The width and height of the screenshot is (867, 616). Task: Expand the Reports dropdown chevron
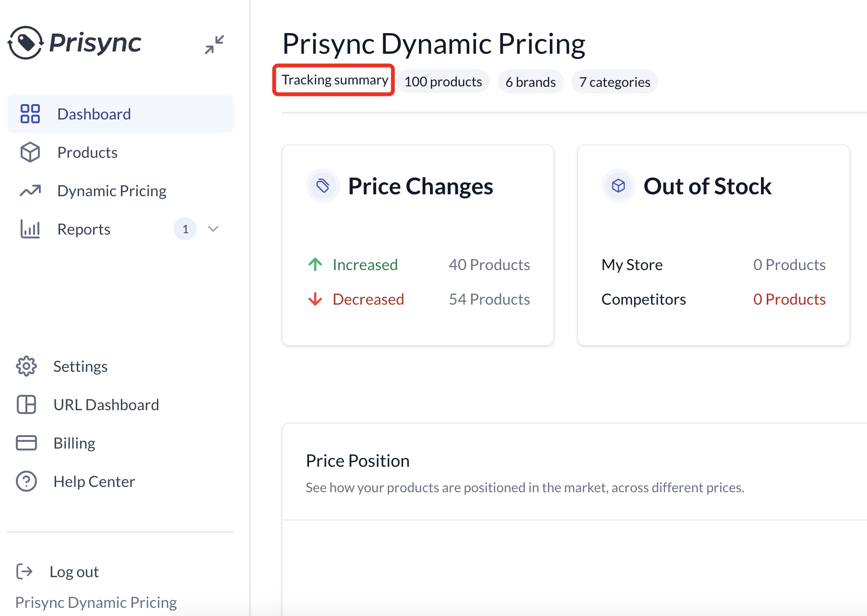pos(213,229)
